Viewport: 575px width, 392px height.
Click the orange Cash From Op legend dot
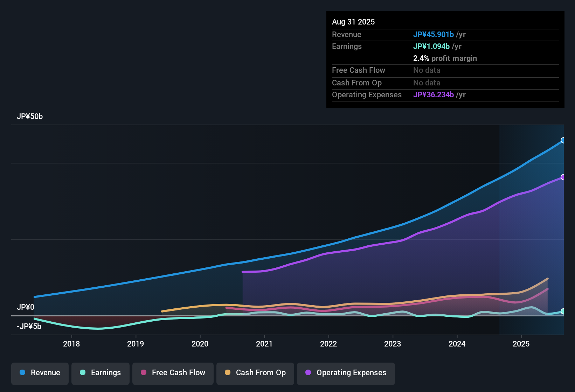tap(227, 373)
